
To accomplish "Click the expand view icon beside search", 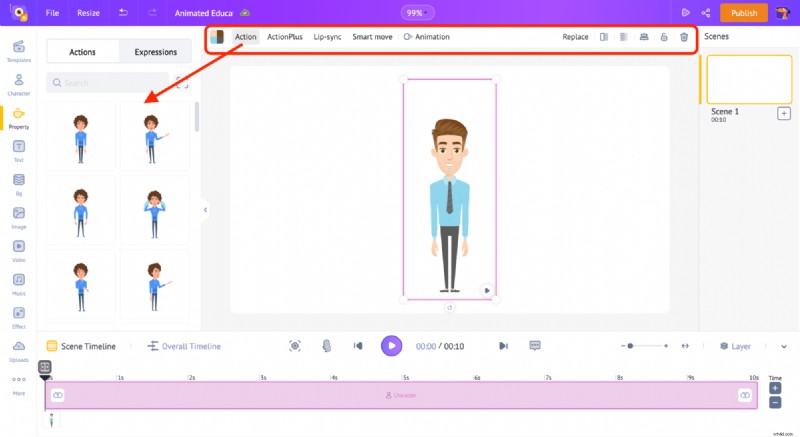I will point(182,83).
